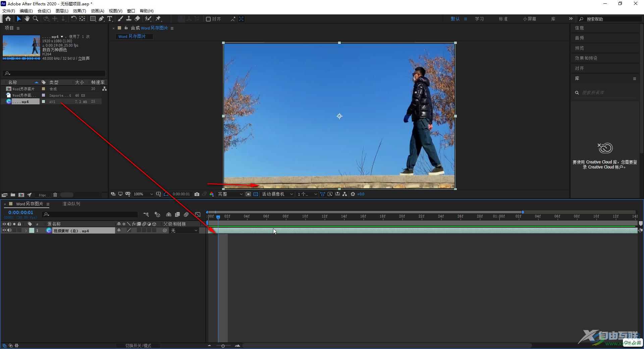Select the Eraser tool
Screen dimensions: 644x349
point(138,19)
